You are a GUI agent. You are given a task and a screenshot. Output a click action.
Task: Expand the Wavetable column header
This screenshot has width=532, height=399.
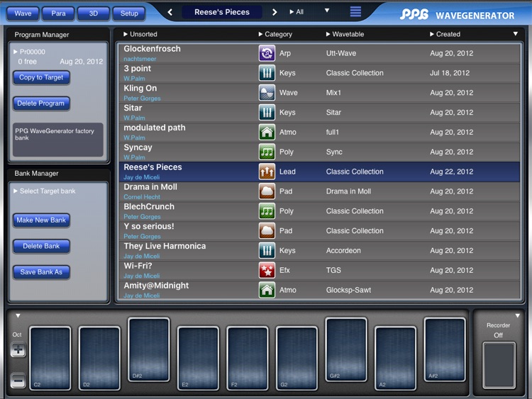click(x=345, y=34)
